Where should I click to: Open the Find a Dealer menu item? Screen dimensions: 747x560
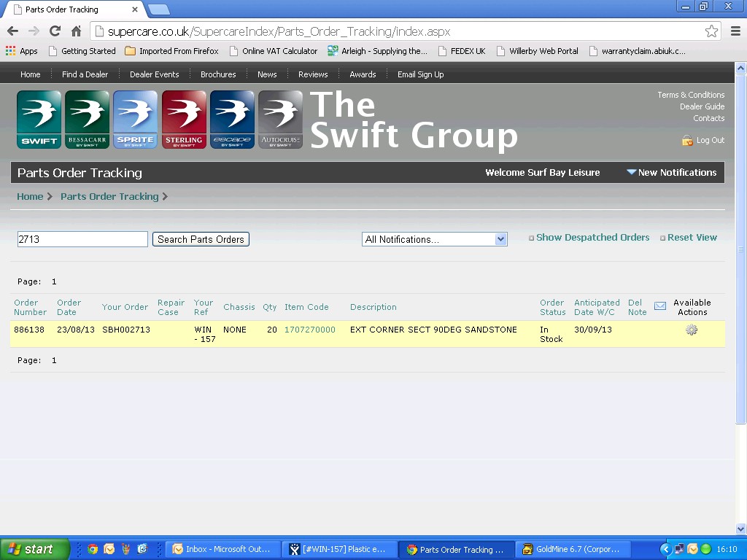[x=85, y=74]
